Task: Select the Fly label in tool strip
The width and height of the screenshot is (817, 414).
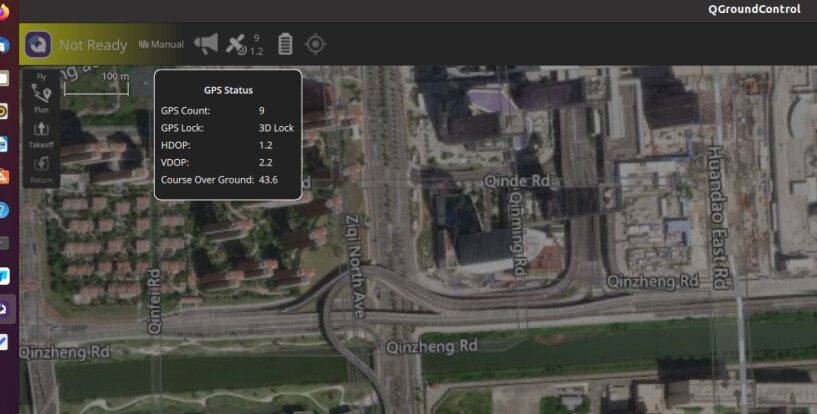Action: point(42,76)
